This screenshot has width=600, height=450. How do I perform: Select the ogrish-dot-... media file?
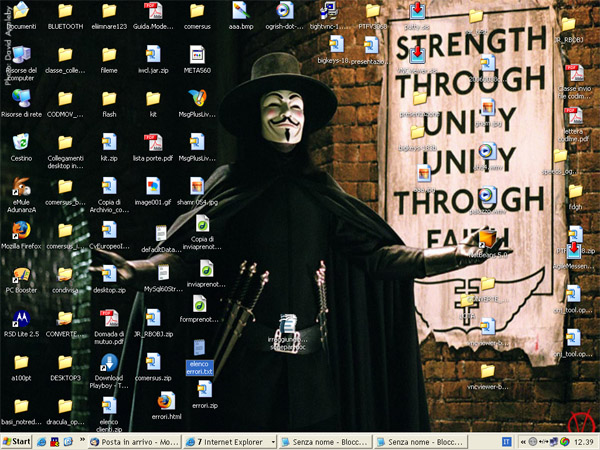285,11
